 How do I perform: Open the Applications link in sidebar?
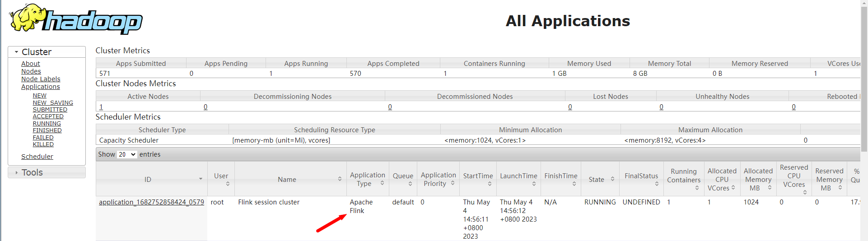pos(41,87)
